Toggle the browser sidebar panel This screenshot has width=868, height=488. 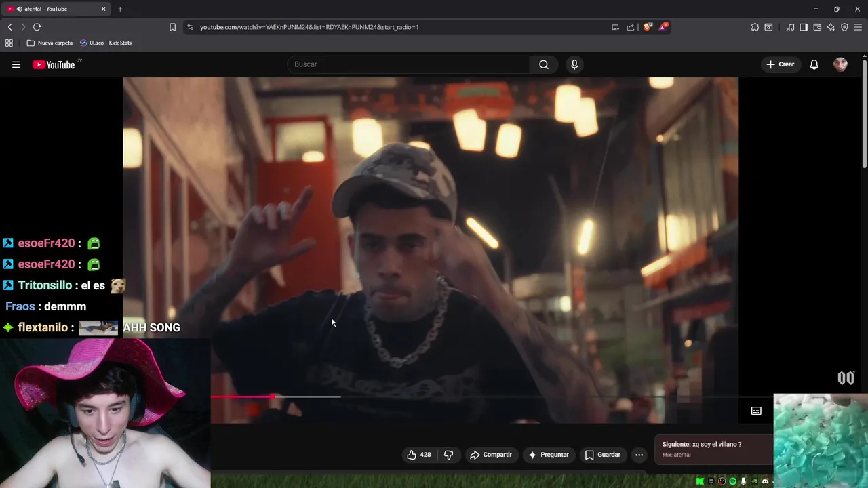pyautogui.click(x=804, y=27)
